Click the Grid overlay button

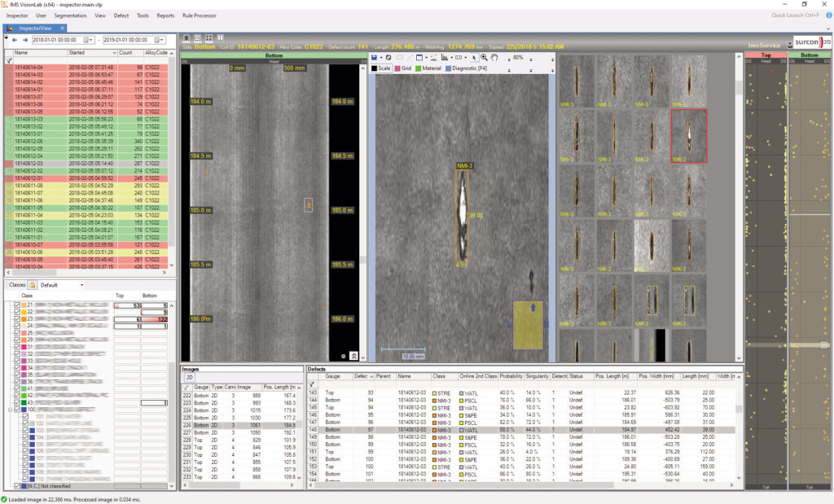click(x=403, y=68)
